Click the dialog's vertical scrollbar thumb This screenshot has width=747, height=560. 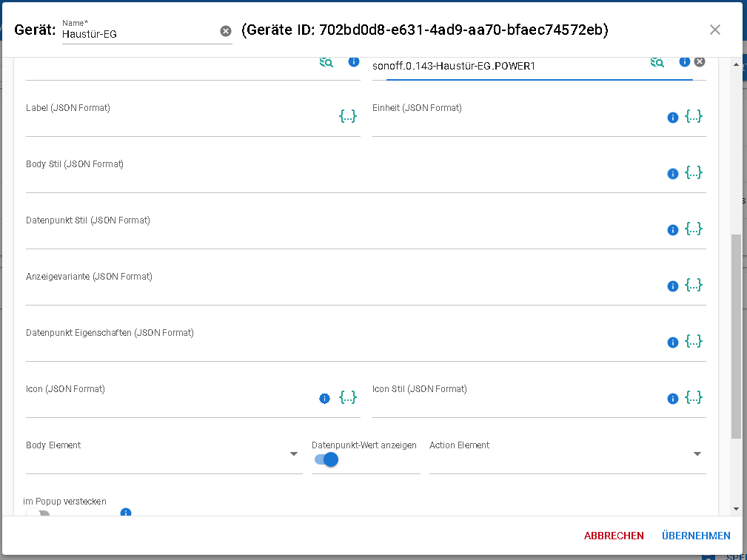click(x=735, y=336)
